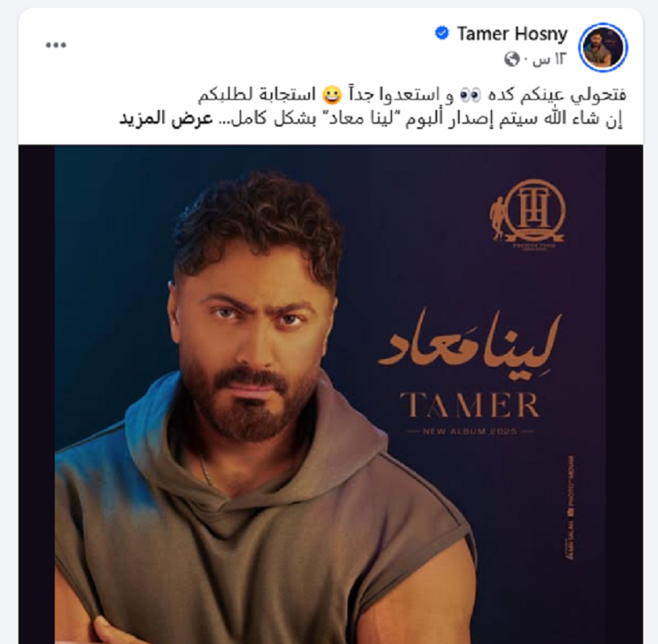Click the blue verified badge beside Tamer Hosny
This screenshot has height=644, width=658.
(442, 33)
